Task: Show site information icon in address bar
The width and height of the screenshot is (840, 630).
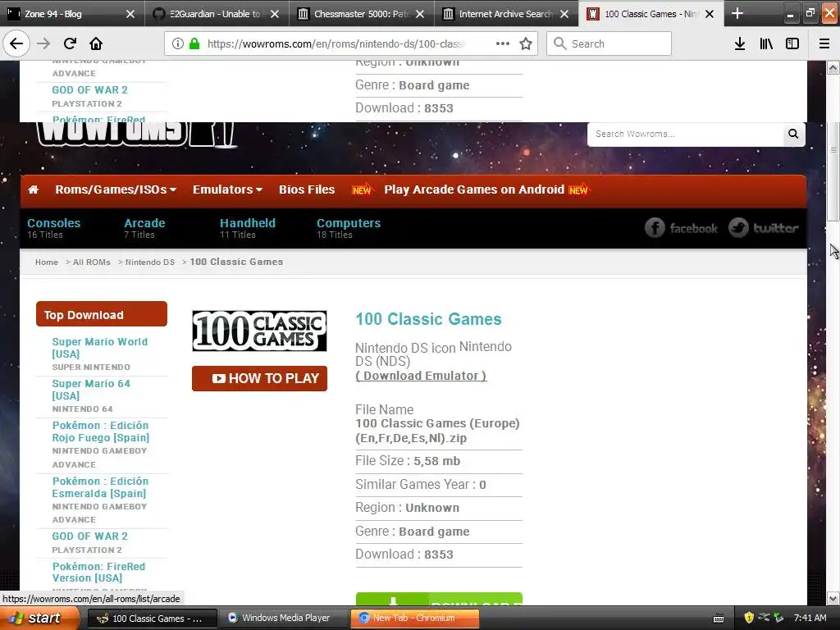Action: click(178, 44)
